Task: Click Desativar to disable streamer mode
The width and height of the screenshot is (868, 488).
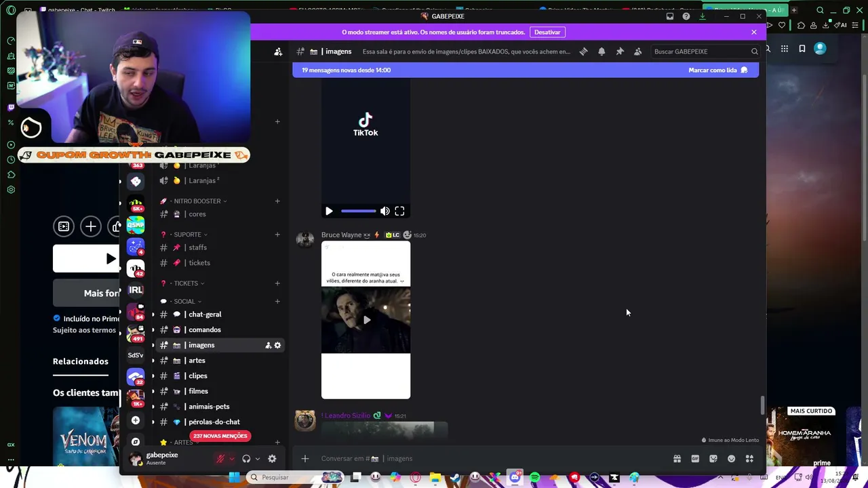Action: pyautogui.click(x=547, y=33)
